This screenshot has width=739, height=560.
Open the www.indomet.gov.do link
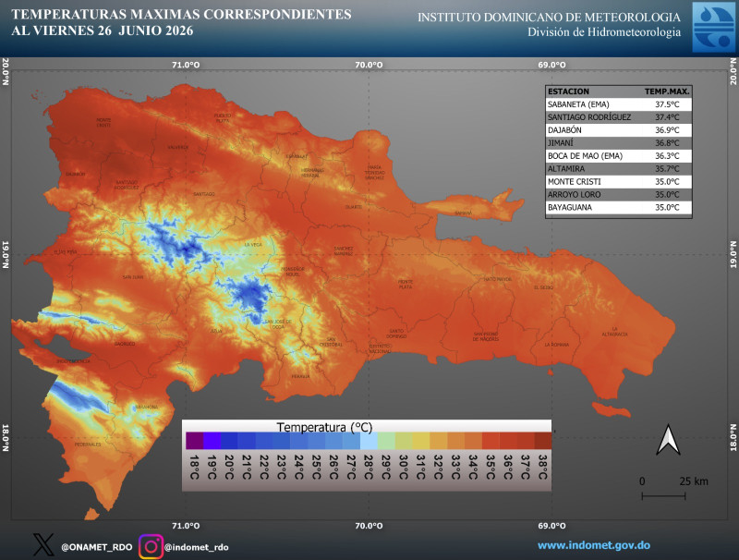[x=594, y=545]
